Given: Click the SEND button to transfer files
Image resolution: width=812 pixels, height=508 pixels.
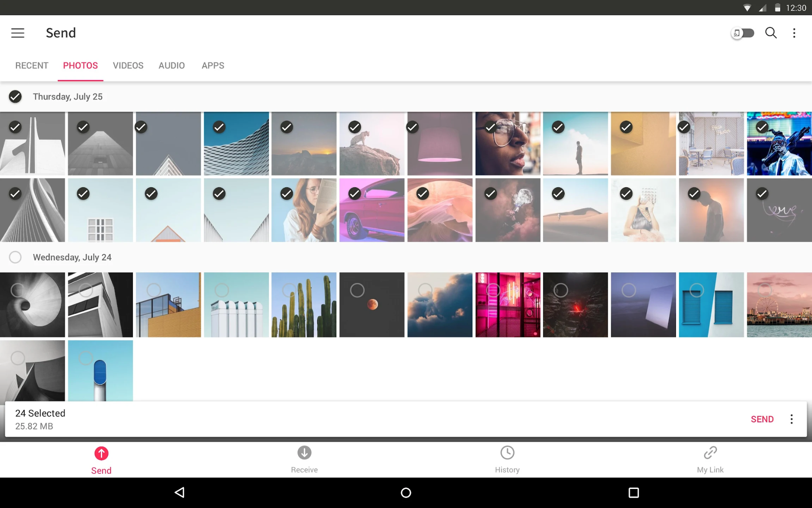Looking at the screenshot, I should click(762, 419).
